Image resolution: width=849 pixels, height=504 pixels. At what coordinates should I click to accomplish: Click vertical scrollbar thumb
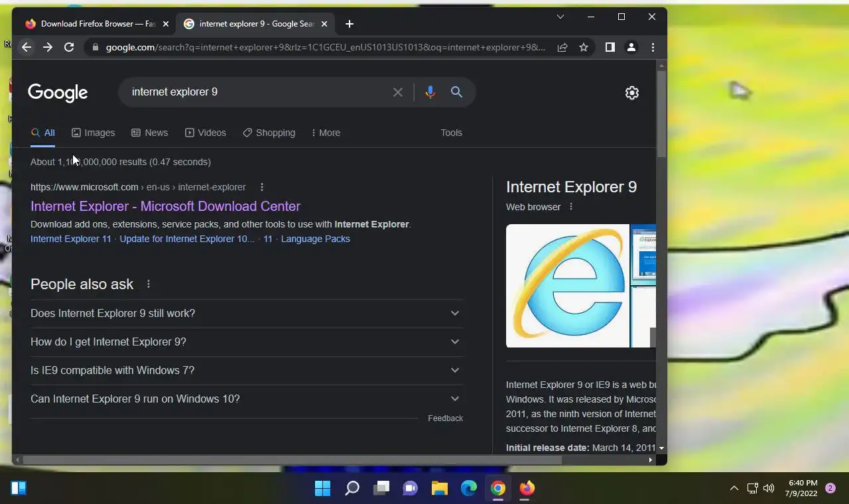coord(661,113)
